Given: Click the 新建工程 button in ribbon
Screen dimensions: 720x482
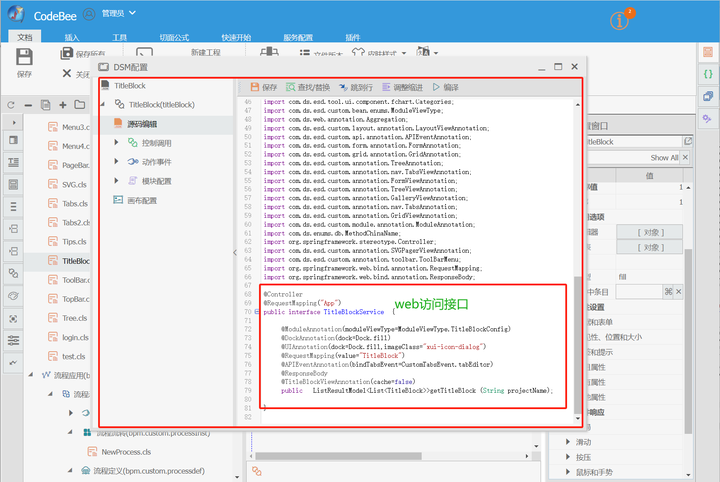Looking at the screenshot, I should 206,53.
